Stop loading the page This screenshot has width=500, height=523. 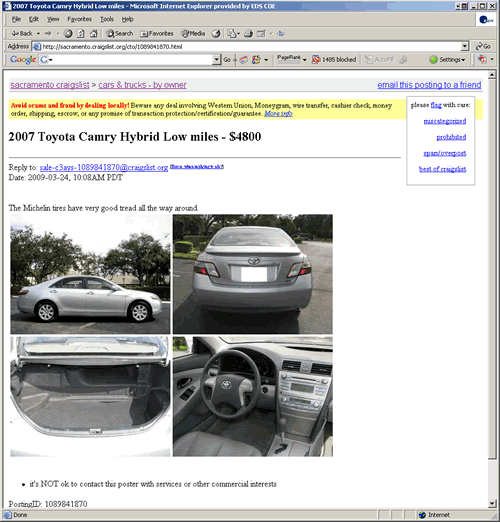(x=68, y=33)
